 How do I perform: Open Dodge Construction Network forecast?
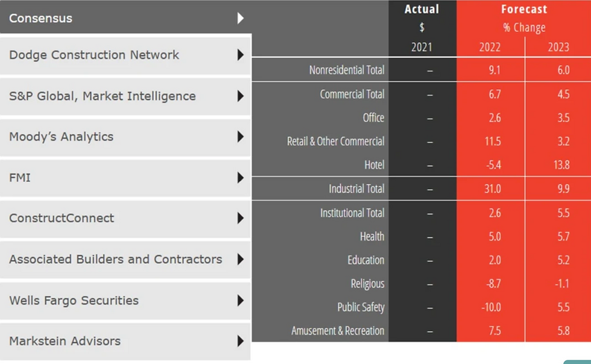tap(125, 55)
